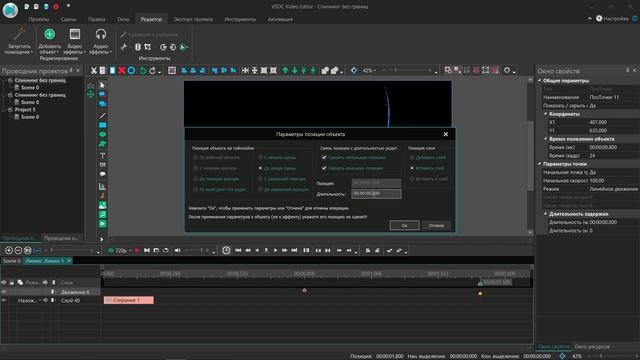Click Отмена in the position dialog

[436, 225]
